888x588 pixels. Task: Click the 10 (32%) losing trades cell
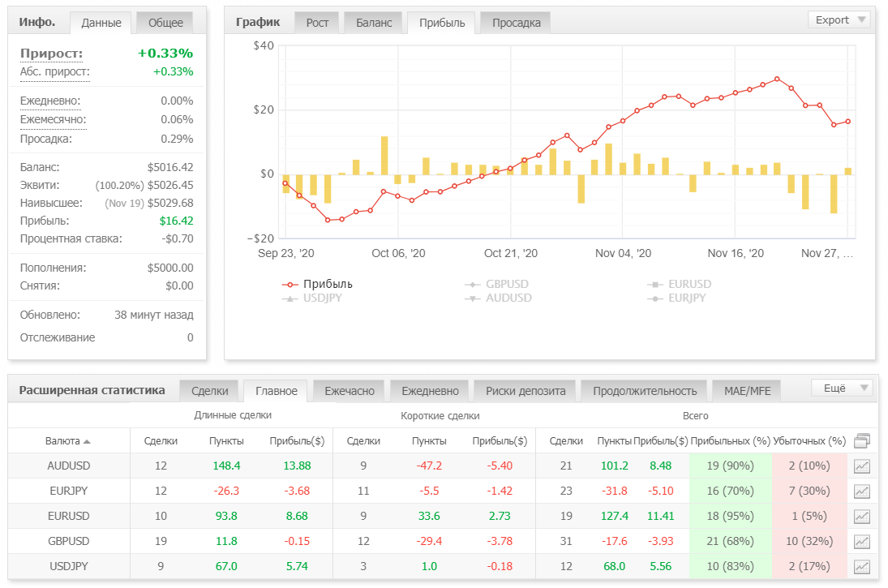[809, 542]
